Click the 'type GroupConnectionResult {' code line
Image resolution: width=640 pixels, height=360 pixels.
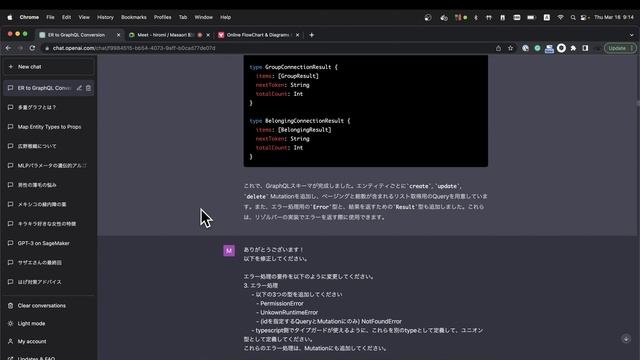293,67
